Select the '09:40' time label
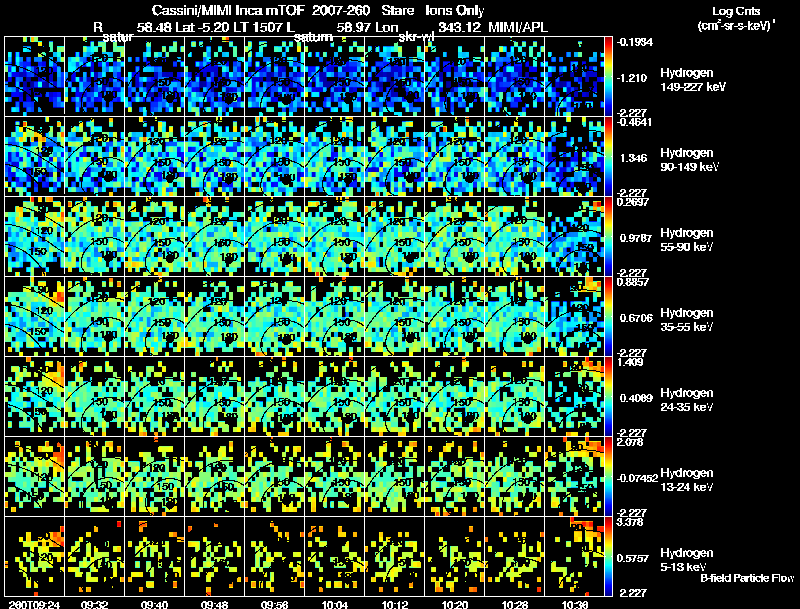 (155, 604)
